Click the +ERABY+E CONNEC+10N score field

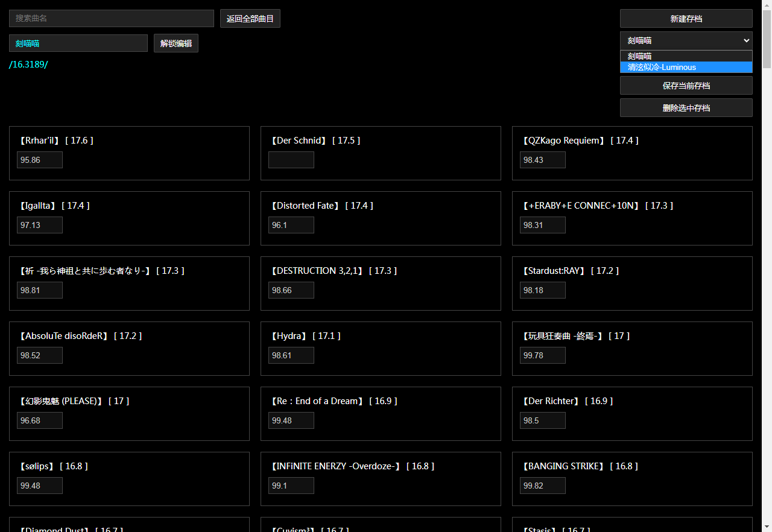click(543, 225)
